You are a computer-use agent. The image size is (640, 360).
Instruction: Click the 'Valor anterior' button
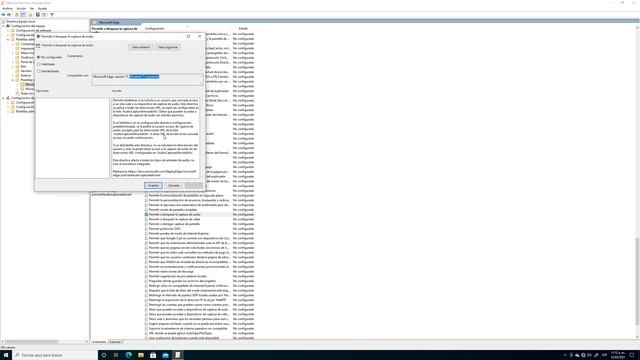pyautogui.click(x=141, y=47)
